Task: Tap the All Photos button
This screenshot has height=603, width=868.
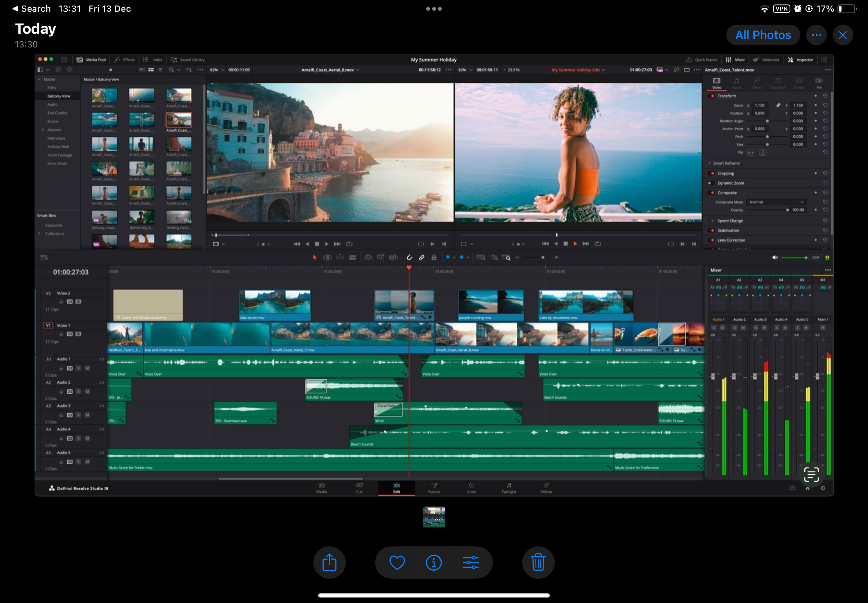Action: (762, 35)
